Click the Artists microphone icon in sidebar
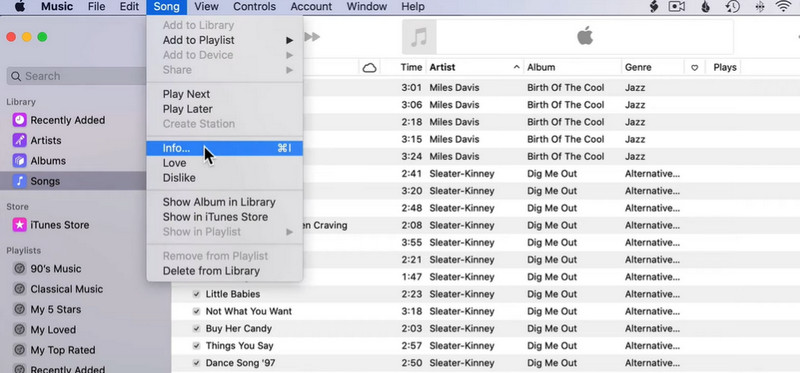The height and width of the screenshot is (373, 800). click(19, 140)
